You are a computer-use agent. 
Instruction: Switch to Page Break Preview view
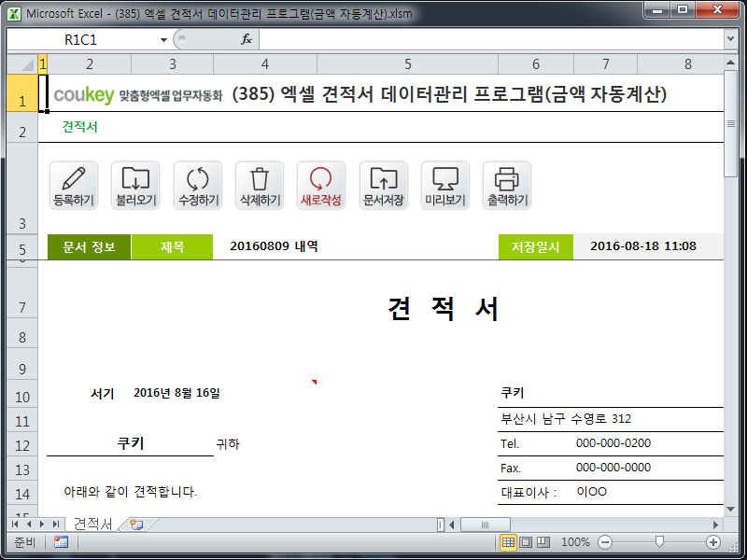[543, 542]
